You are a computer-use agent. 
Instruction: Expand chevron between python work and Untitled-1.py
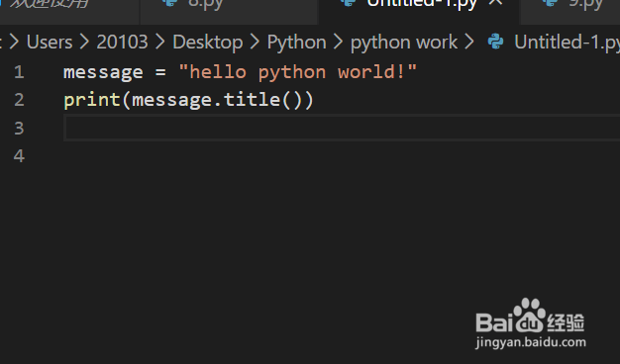[x=468, y=42]
